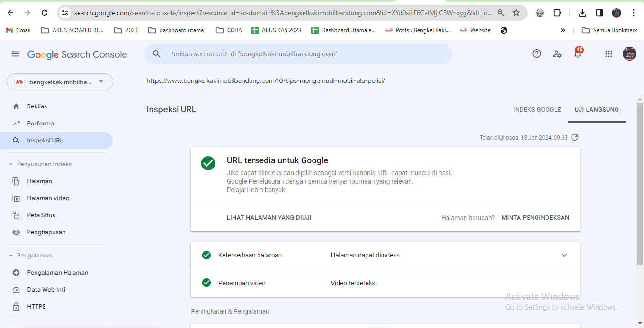Open user settings gear-person icon
Screen dimensions: 644x328
point(557,54)
